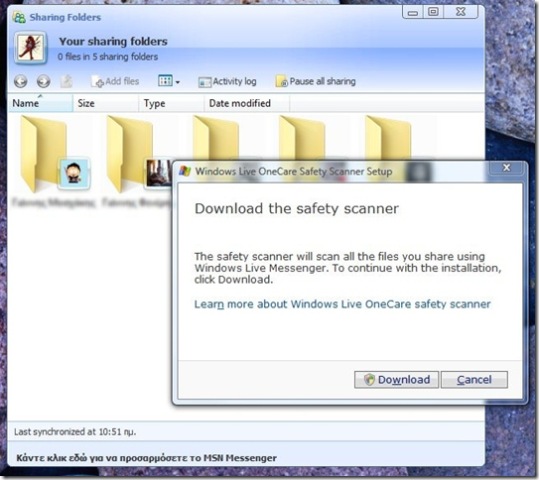The width and height of the screenshot is (539, 480).
Task: Select the first sharing folder with cartoon avatar
Action: pyautogui.click(x=52, y=162)
